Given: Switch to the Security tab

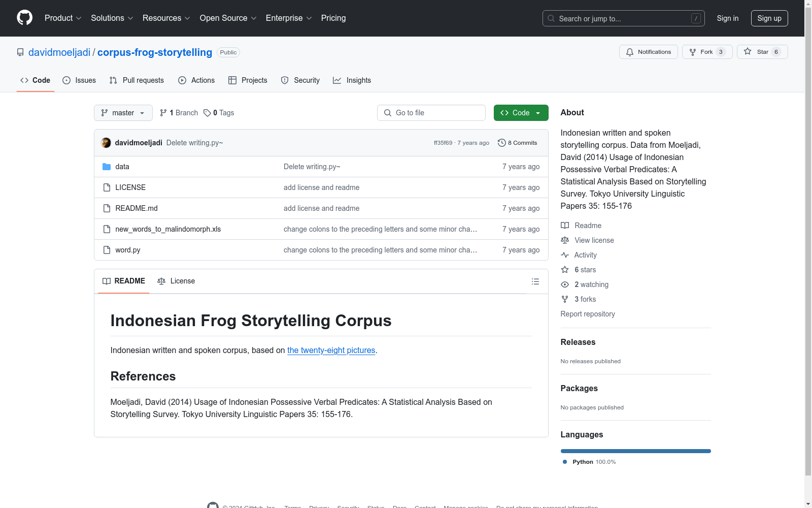Looking at the screenshot, I should pos(300,80).
